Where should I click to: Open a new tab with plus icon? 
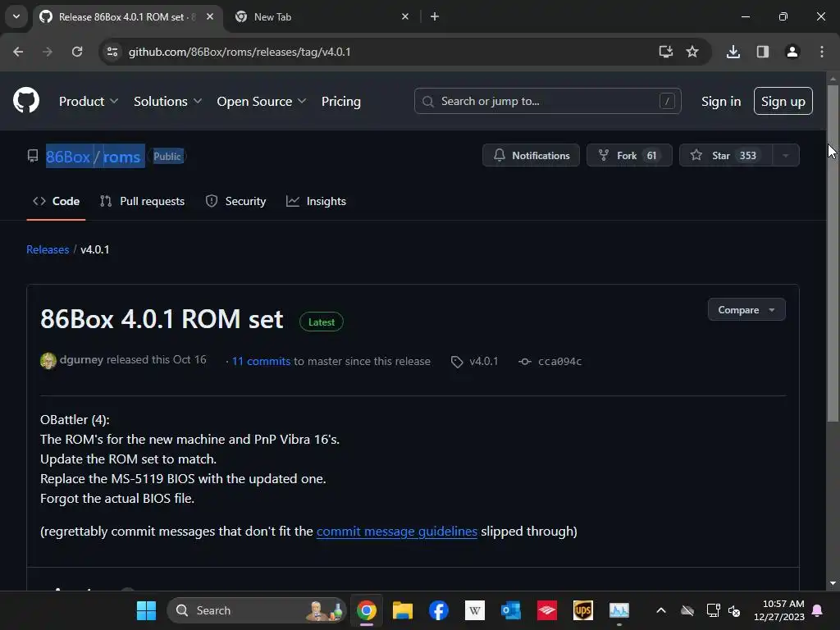click(x=435, y=16)
